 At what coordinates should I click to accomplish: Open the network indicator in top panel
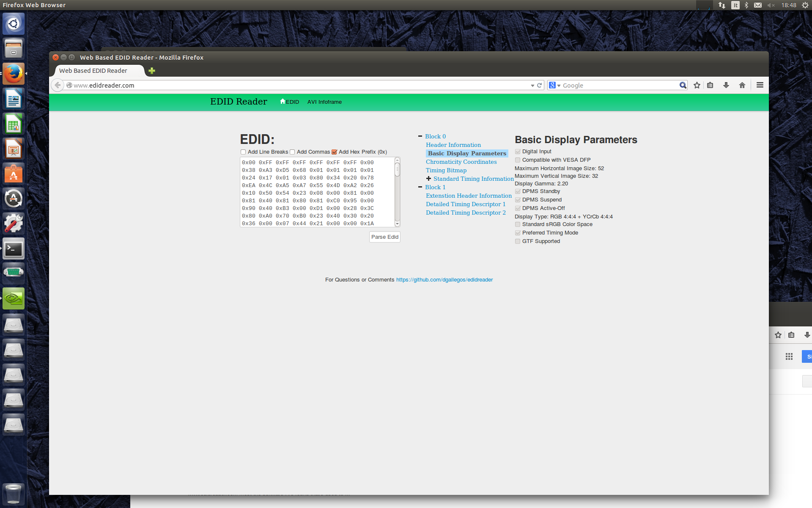click(x=722, y=5)
